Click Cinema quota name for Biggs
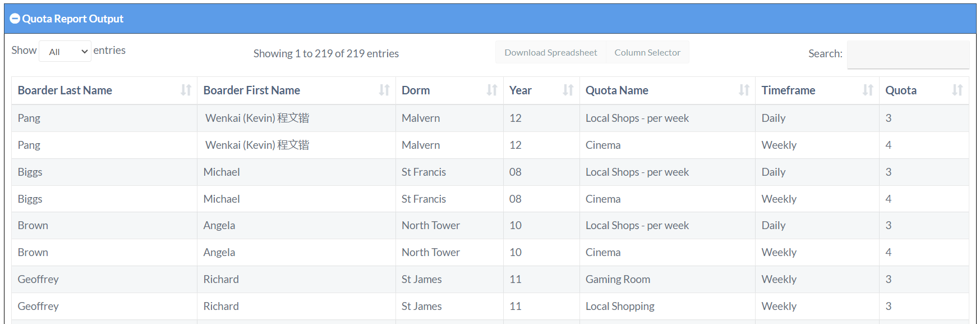 [x=603, y=199]
